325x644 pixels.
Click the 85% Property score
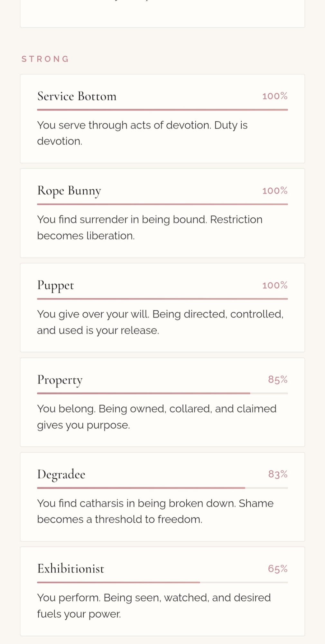[278, 380]
